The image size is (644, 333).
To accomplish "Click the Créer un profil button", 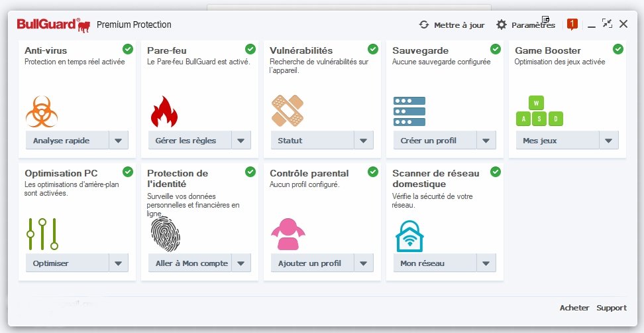I will [435, 140].
